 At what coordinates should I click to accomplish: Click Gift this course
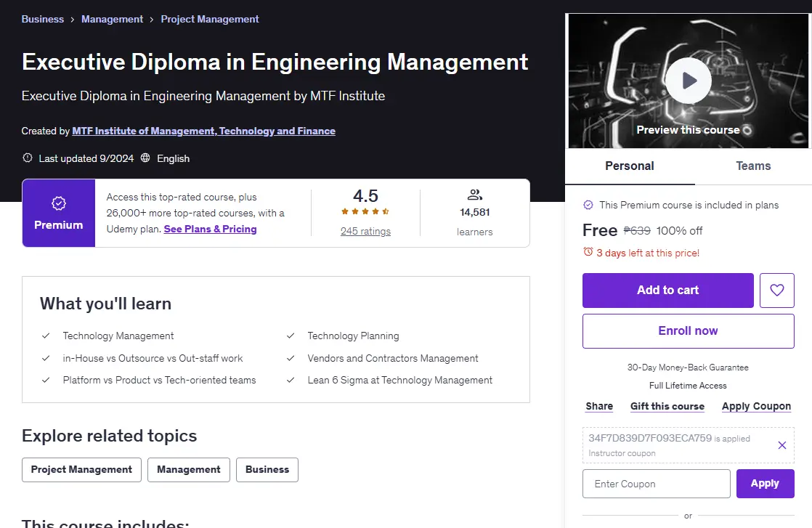(667, 407)
